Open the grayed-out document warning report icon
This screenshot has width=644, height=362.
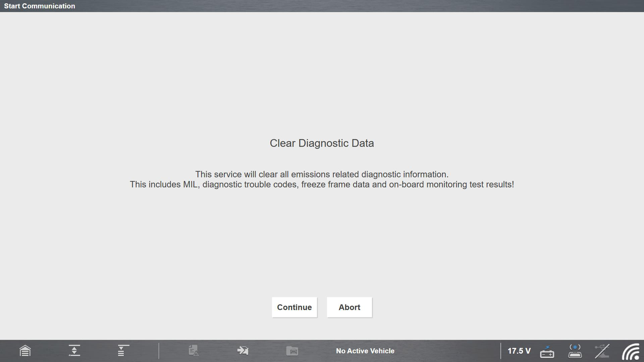193,351
